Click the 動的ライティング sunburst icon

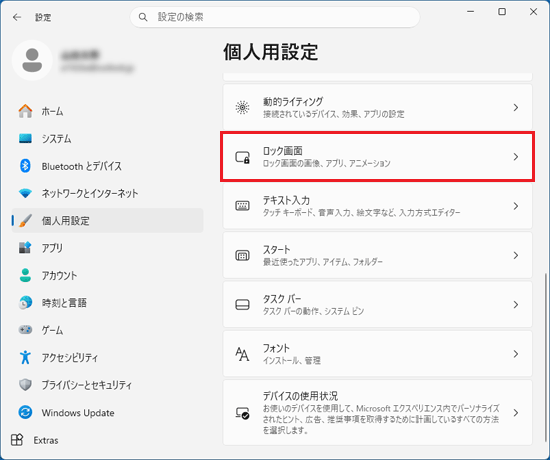click(242, 107)
